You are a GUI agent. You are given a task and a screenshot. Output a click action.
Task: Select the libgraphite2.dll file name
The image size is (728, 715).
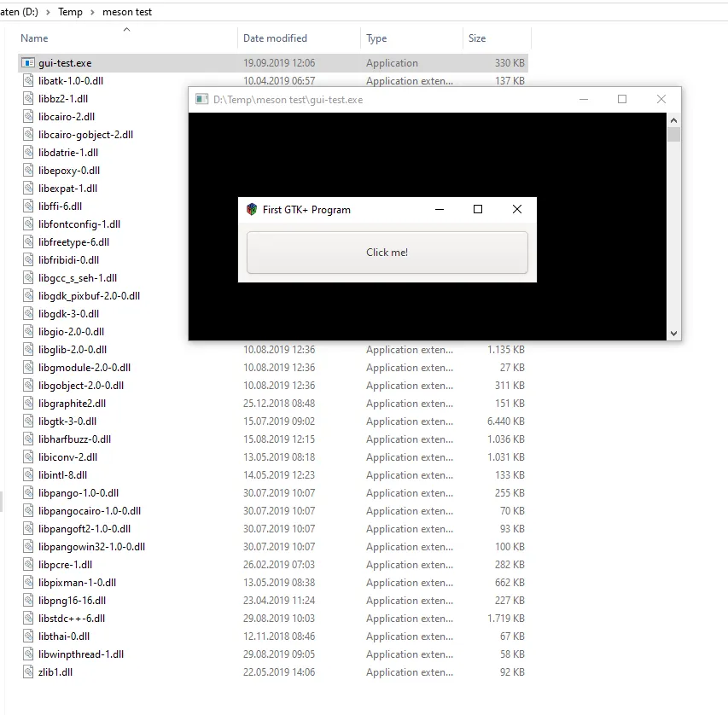(x=72, y=404)
